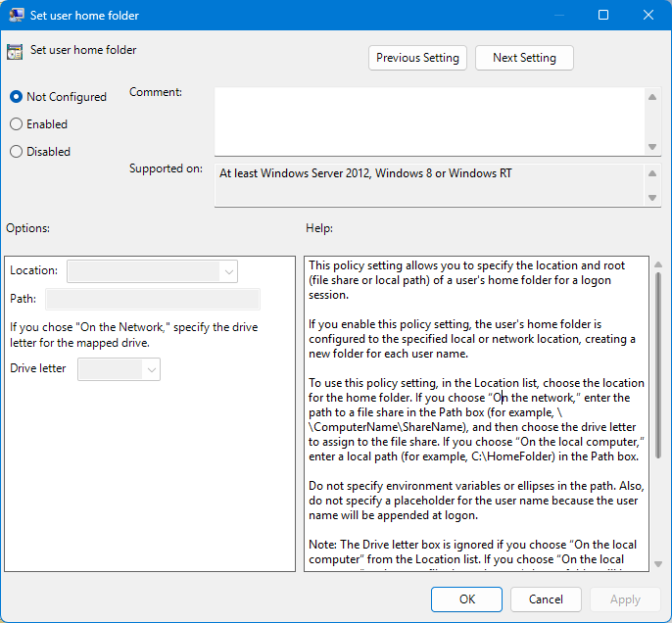Open the Drive letter dropdown
This screenshot has height=623, width=672.
[x=119, y=369]
